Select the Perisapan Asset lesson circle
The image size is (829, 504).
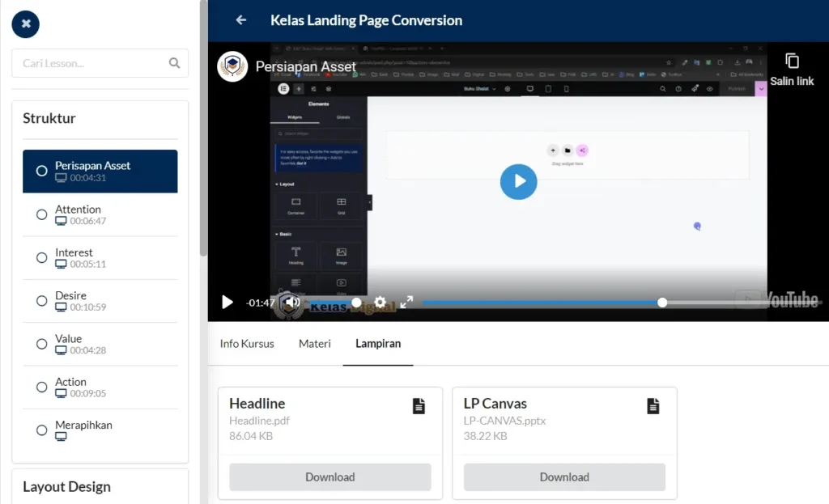(42, 171)
